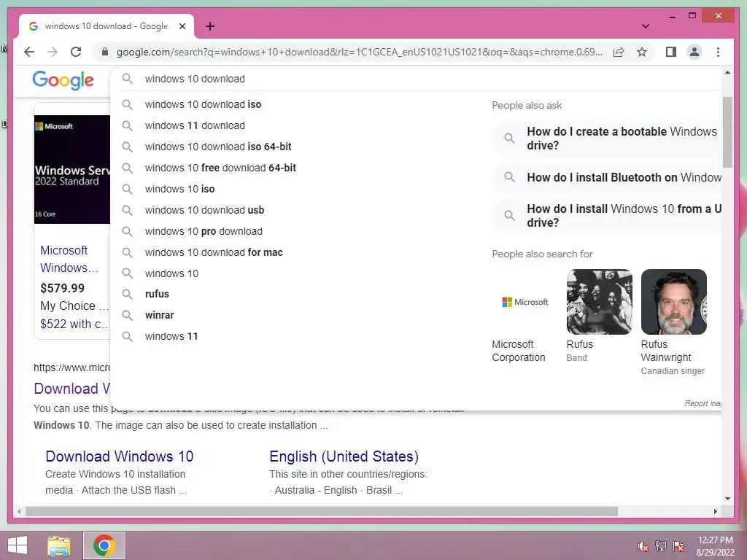Open Windows Start menu

[x=18, y=545]
